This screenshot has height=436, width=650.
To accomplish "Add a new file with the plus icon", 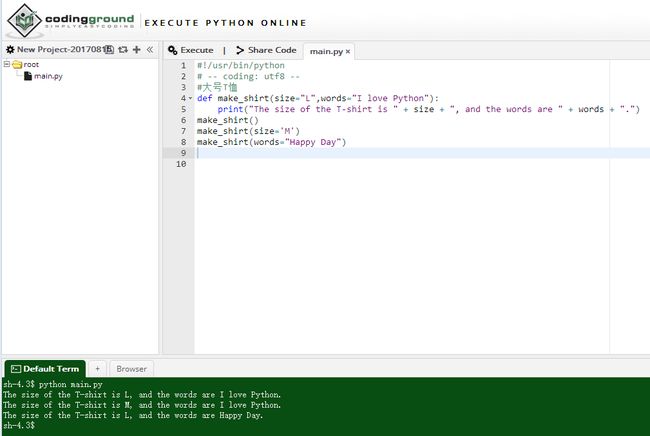I will point(136,50).
